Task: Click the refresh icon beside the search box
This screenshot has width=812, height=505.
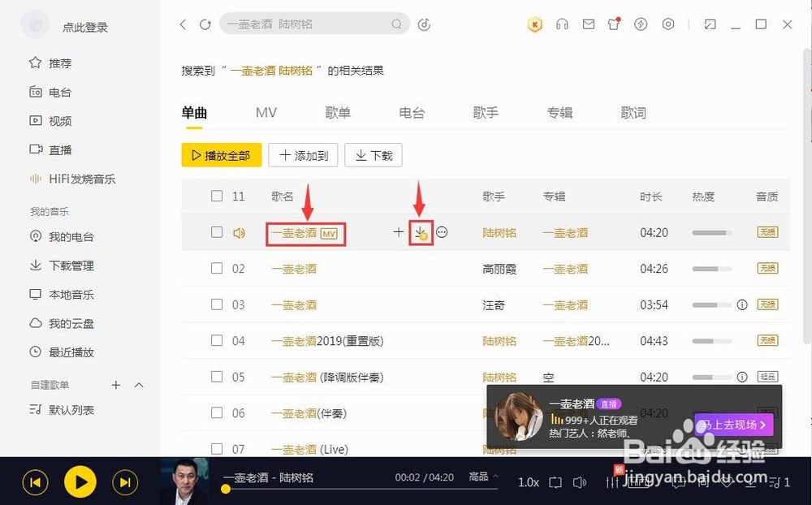Action: click(x=205, y=24)
